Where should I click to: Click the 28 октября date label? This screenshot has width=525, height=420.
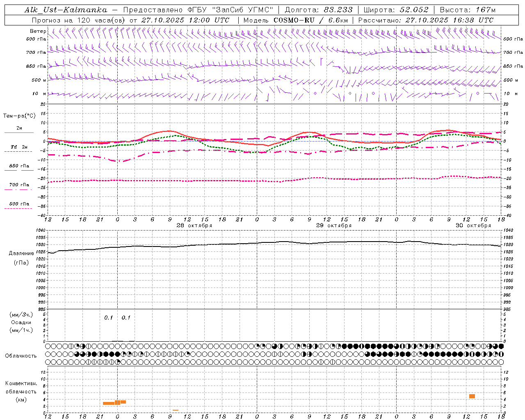coord(194,226)
